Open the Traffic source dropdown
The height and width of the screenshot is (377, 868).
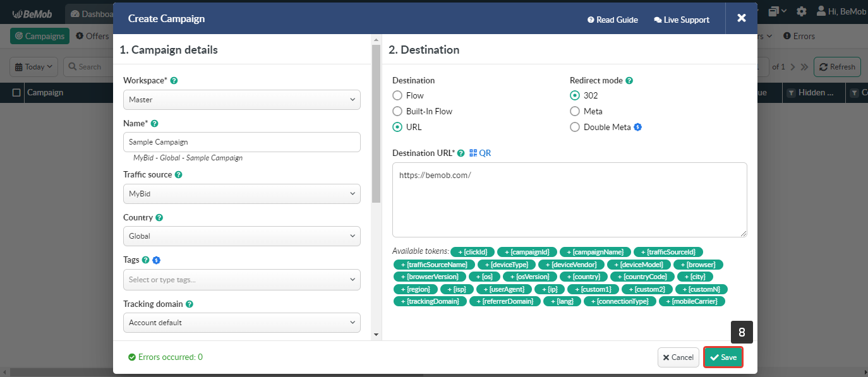click(x=241, y=193)
